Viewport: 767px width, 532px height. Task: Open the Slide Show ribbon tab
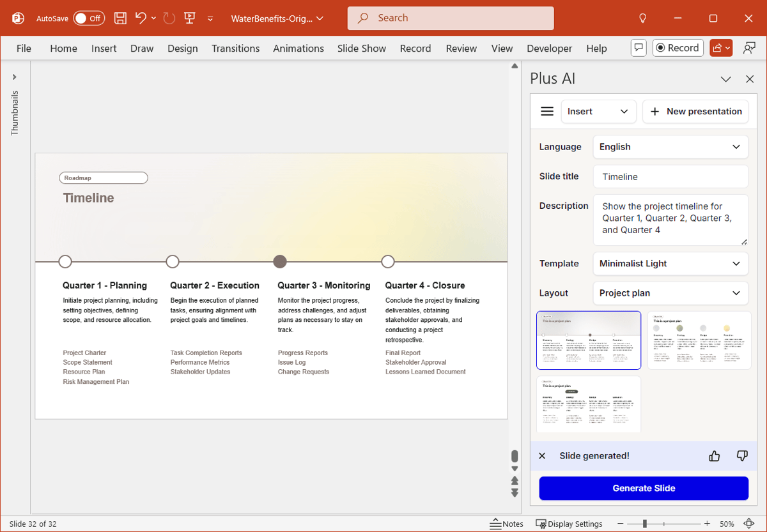click(362, 49)
